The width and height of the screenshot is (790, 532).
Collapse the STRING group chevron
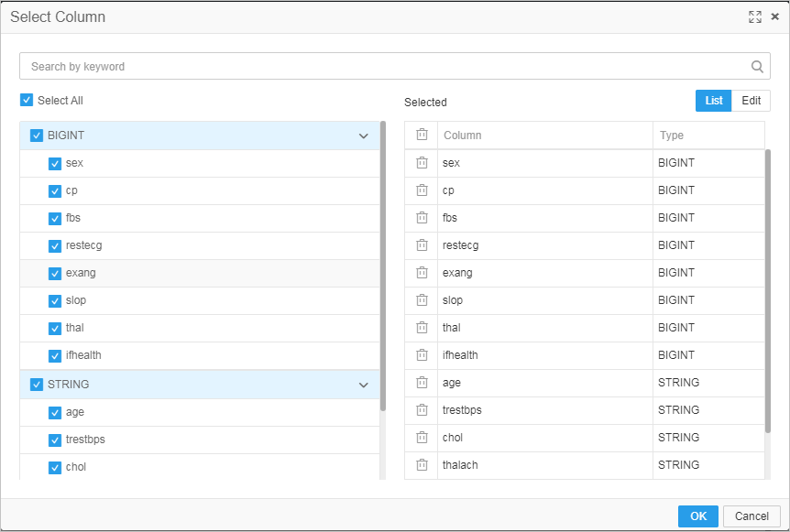point(363,385)
